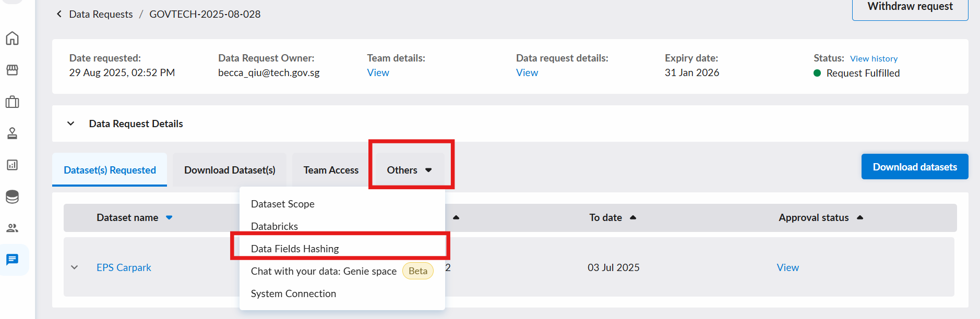Select Databricks menu item
The image size is (980, 319).
(342, 226)
